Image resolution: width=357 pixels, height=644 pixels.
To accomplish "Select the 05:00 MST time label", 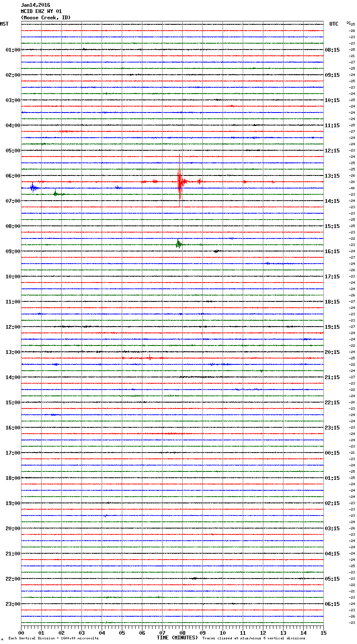I will click(x=13, y=151).
